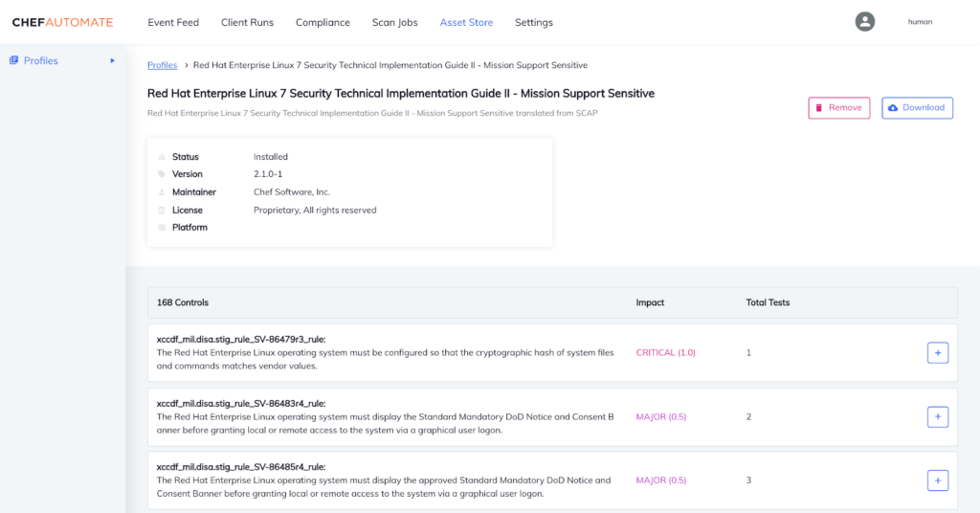
Task: Follow the Profiles breadcrumb link
Action: [162, 65]
